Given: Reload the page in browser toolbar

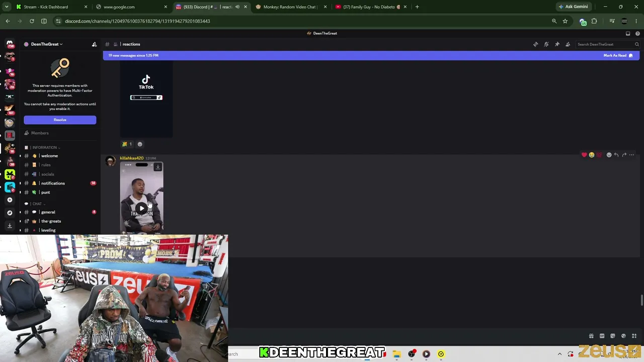Looking at the screenshot, I should point(32,21).
